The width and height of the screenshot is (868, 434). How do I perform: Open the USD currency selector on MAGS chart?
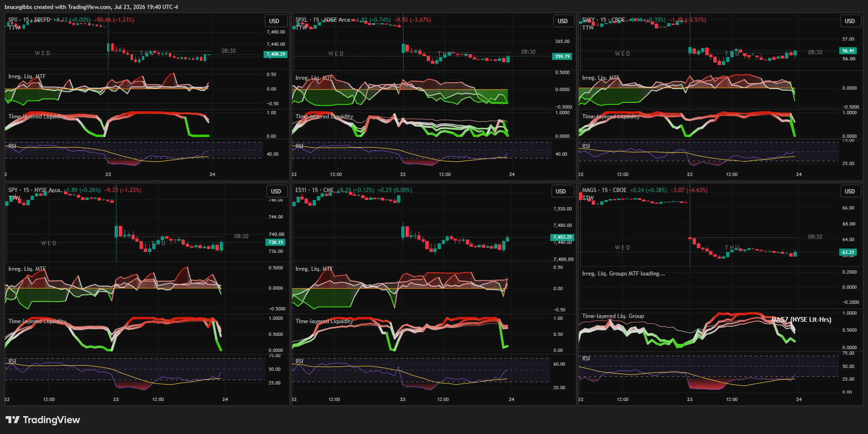point(850,191)
